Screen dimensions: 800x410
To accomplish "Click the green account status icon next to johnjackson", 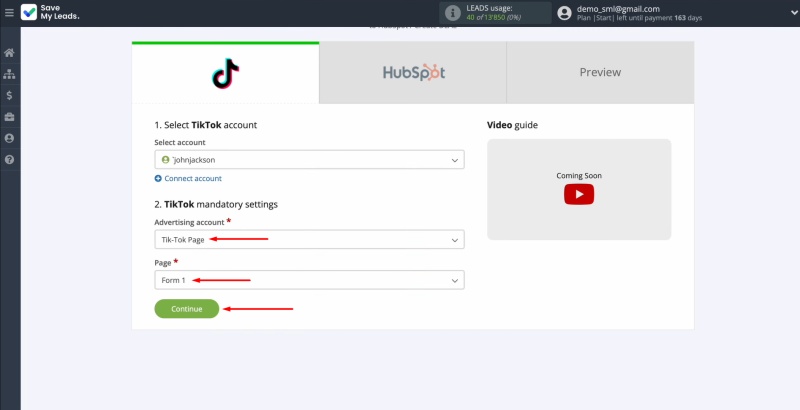I will pyautogui.click(x=165, y=160).
